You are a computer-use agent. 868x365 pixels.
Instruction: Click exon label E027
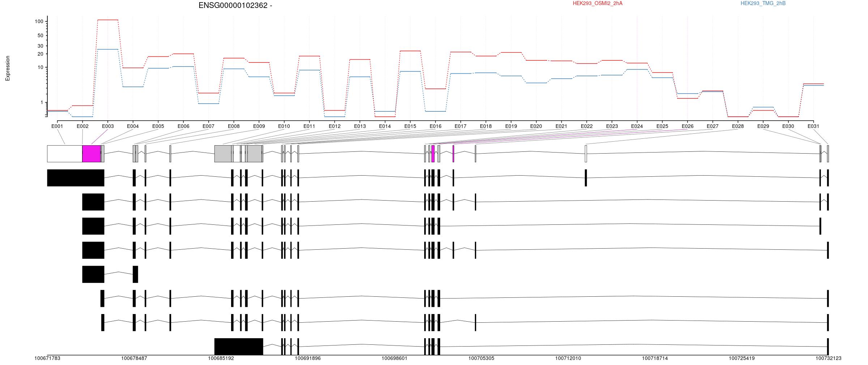(712, 126)
